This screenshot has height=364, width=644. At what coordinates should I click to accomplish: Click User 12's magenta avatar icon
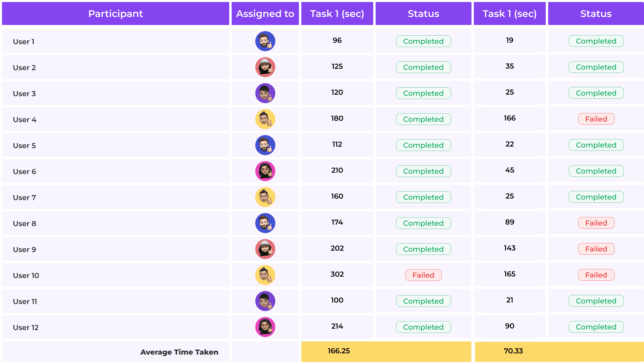pyautogui.click(x=265, y=327)
